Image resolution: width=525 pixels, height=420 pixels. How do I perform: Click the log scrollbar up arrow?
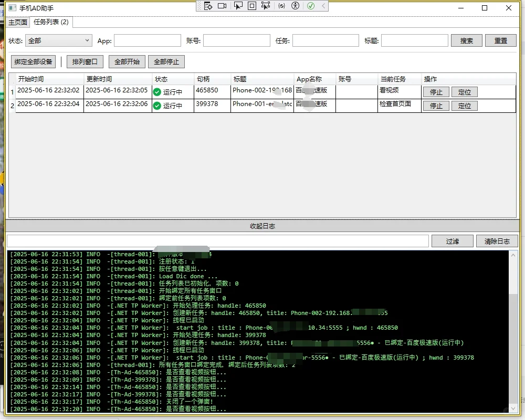[513, 255]
